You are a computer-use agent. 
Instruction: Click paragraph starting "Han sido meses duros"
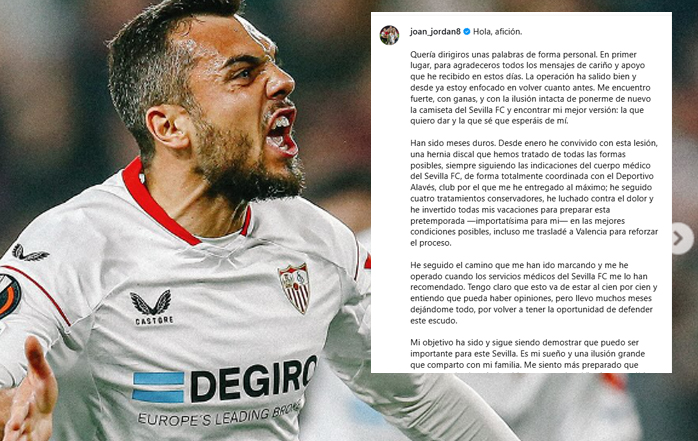[x=534, y=193]
